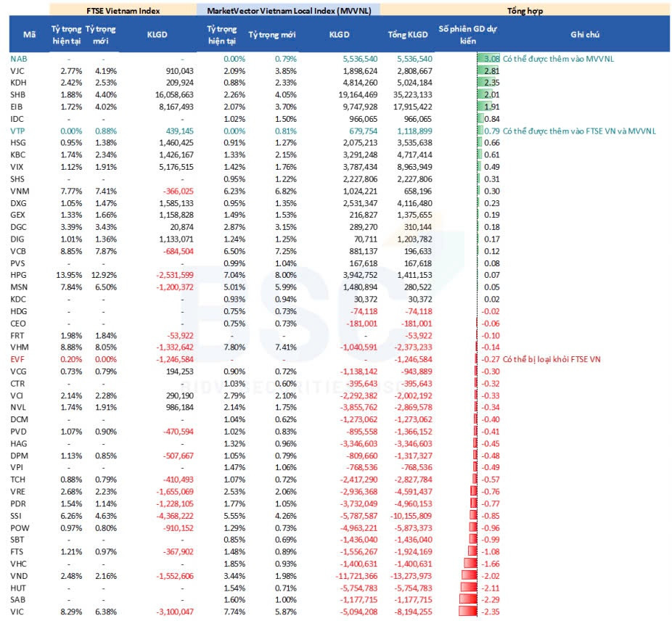This screenshot has width=672, height=621.
Task: Select the VNM ticker cell
Action: click(20, 191)
